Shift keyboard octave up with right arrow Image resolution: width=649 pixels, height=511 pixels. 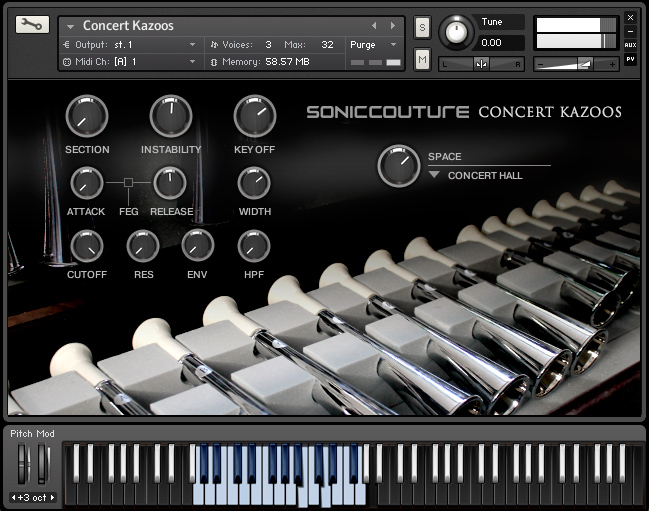point(52,497)
